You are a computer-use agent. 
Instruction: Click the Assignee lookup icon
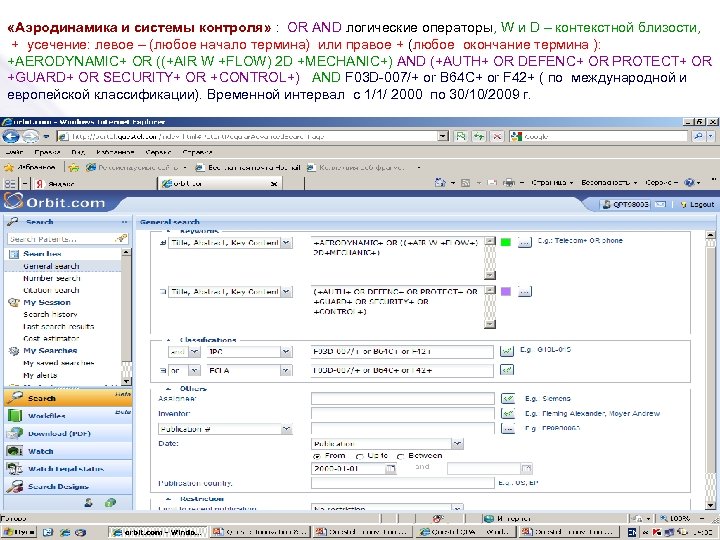508,399
